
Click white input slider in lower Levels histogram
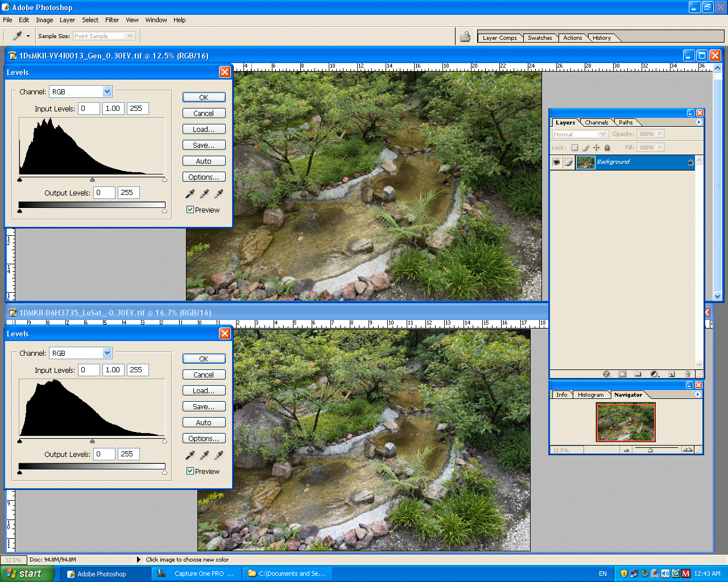164,441
